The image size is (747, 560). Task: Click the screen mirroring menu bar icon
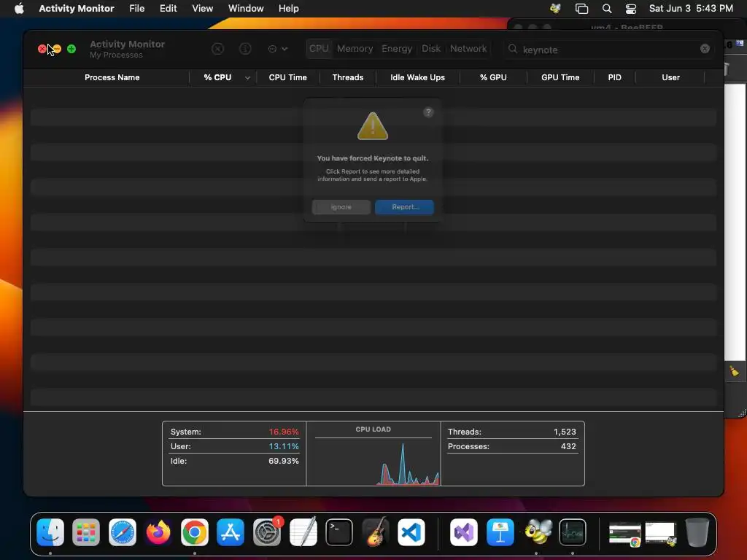[581, 9]
